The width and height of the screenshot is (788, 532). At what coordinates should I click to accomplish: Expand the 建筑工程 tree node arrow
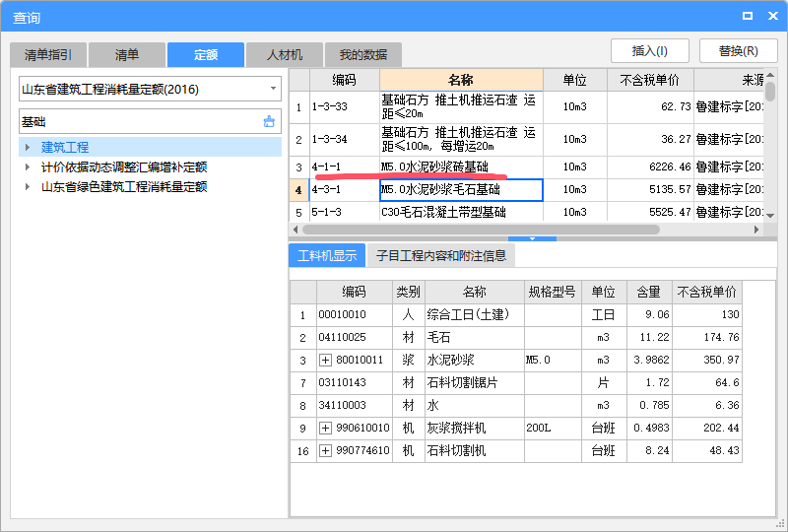28,148
